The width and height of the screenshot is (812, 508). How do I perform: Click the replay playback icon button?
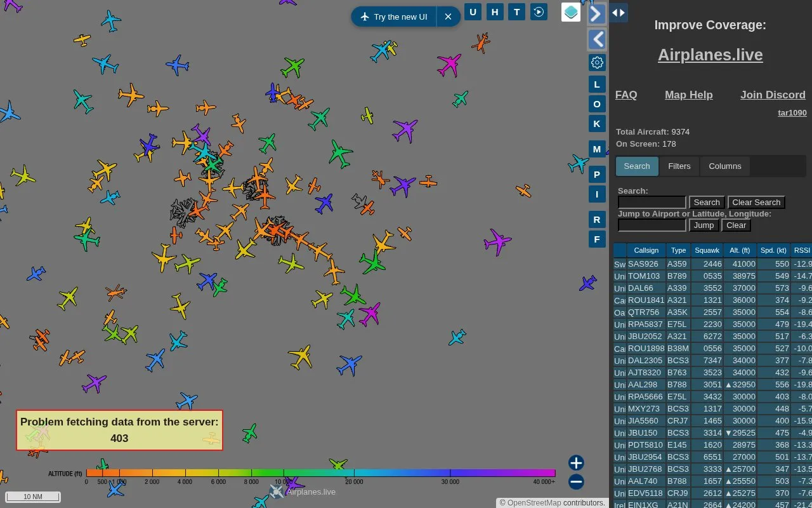(x=539, y=12)
